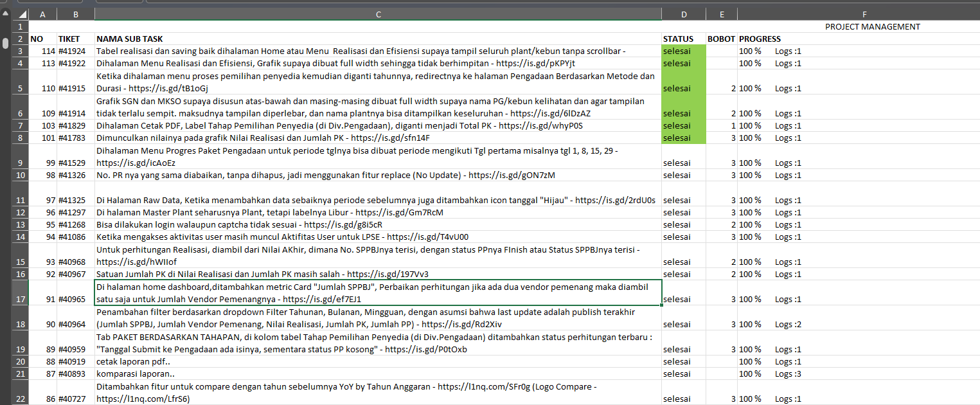Select row 17 header
The height and width of the screenshot is (405, 980).
click(x=20, y=299)
